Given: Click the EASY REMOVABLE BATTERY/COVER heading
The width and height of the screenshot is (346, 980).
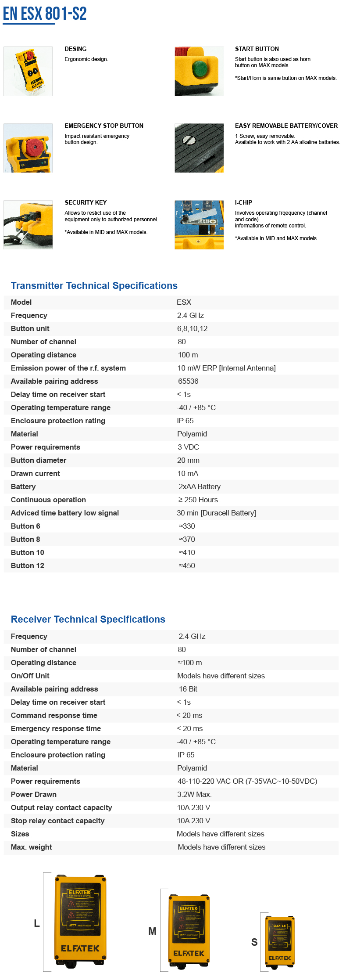Looking at the screenshot, I should pos(286,126).
